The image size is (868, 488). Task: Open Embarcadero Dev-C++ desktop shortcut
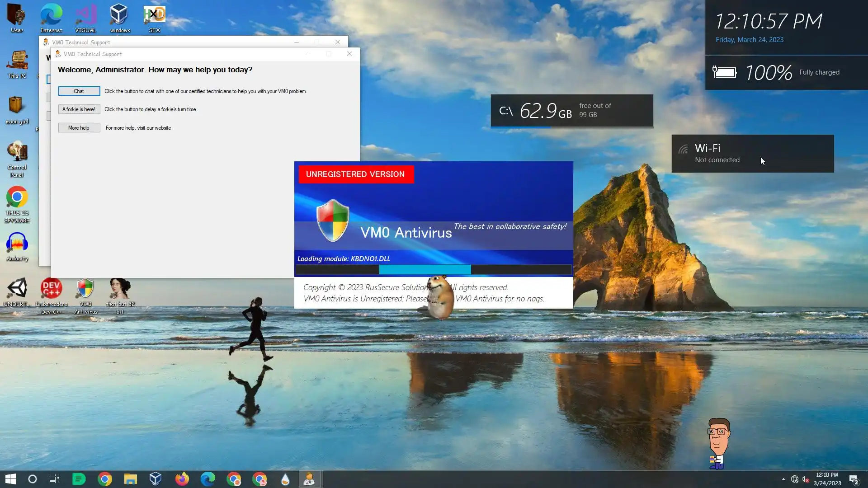[51, 290]
